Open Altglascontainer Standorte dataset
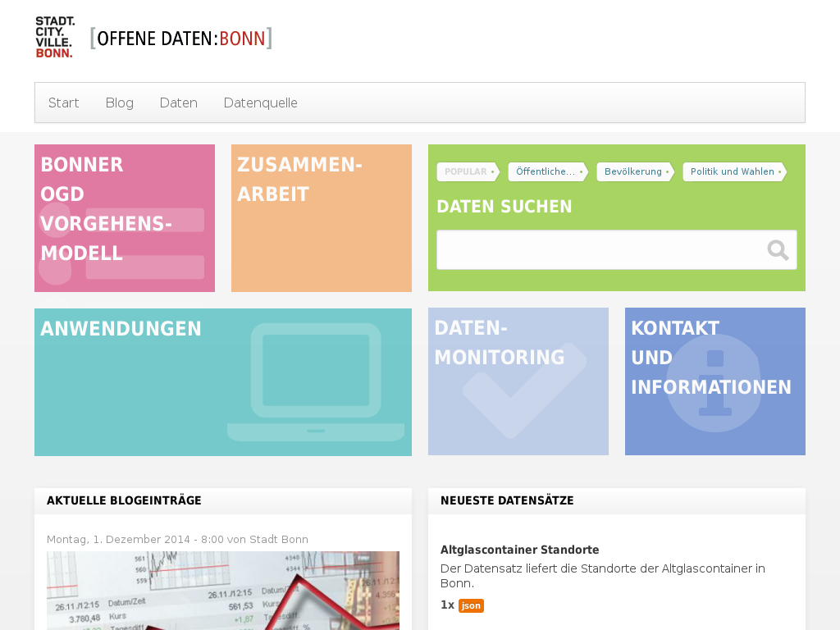 tap(519, 550)
